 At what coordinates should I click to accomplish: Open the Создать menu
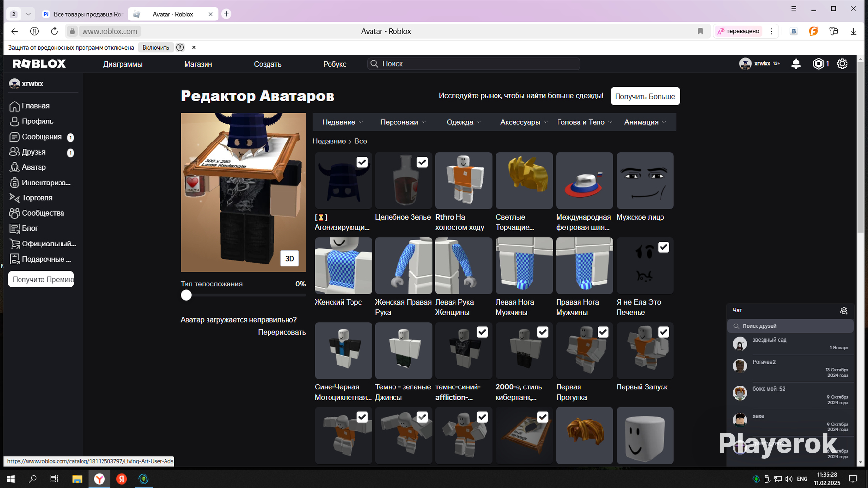coord(268,64)
